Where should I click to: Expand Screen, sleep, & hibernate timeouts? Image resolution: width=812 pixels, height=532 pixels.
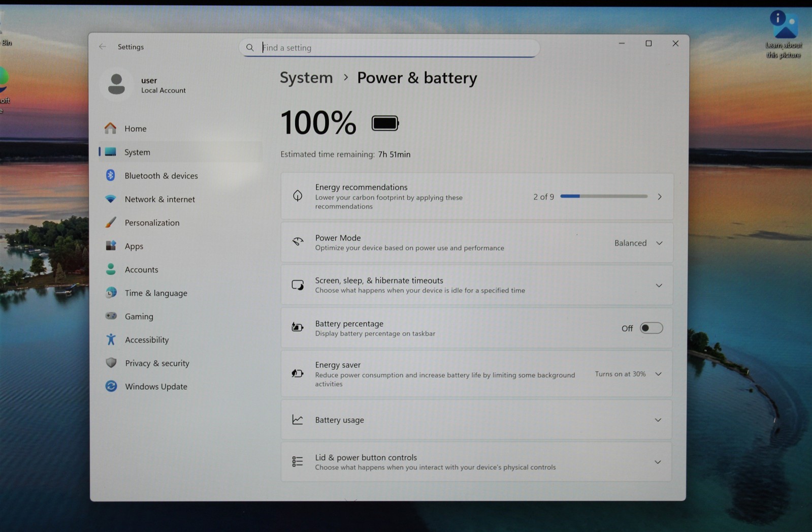point(476,285)
